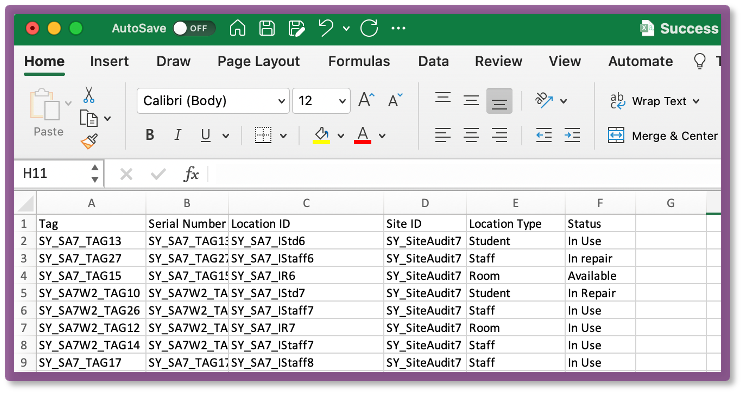Apply the red font color
744x394 pixels.
[363, 135]
